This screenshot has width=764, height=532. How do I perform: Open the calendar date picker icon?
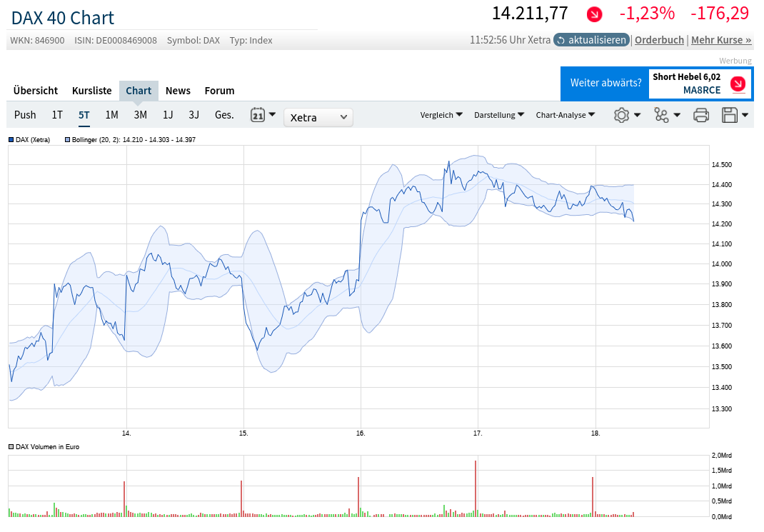point(258,115)
